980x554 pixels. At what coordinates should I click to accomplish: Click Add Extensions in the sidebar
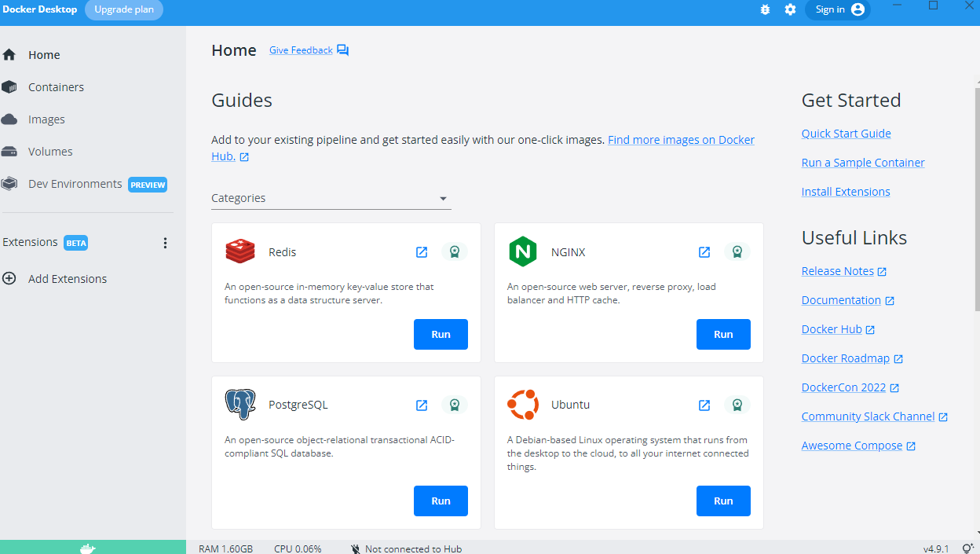click(68, 279)
